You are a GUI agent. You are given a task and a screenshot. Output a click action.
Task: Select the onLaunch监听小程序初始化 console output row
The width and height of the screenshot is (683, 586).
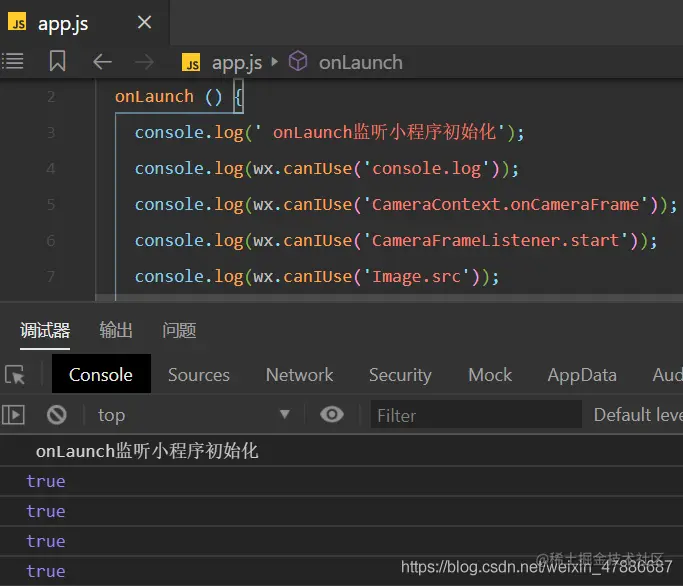point(342,451)
